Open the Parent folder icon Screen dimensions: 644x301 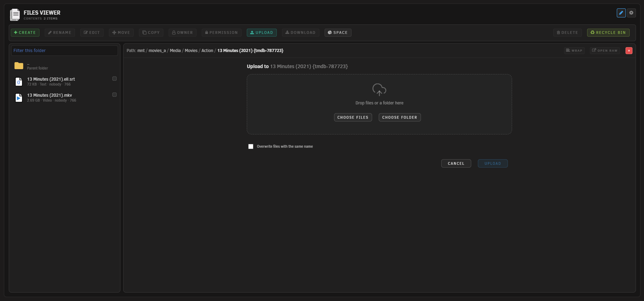coord(19,66)
